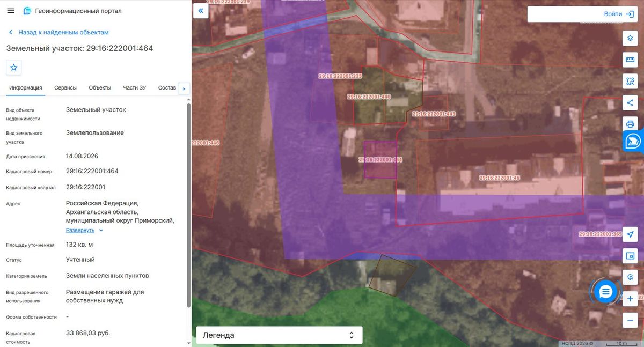This screenshot has width=644, height=347.
Task: Click the Размещение гаражей для собственных нужд value
Action: [x=105, y=296]
